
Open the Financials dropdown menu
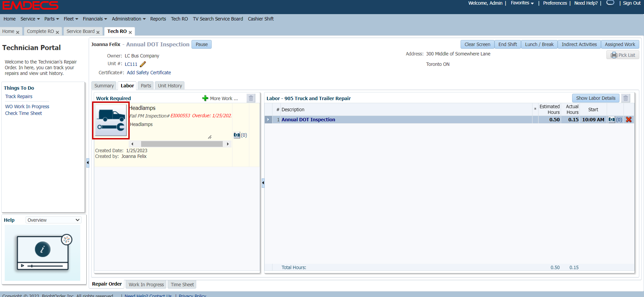coord(95,19)
